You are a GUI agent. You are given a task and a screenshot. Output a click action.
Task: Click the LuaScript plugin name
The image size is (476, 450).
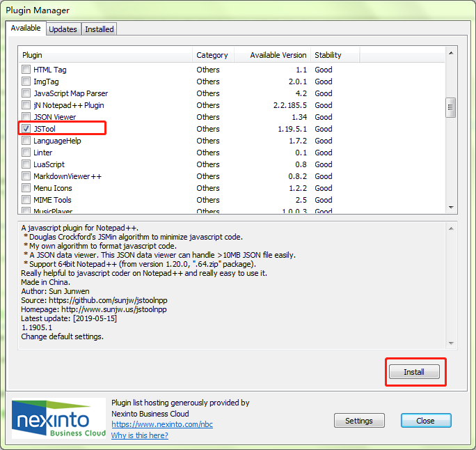point(49,164)
